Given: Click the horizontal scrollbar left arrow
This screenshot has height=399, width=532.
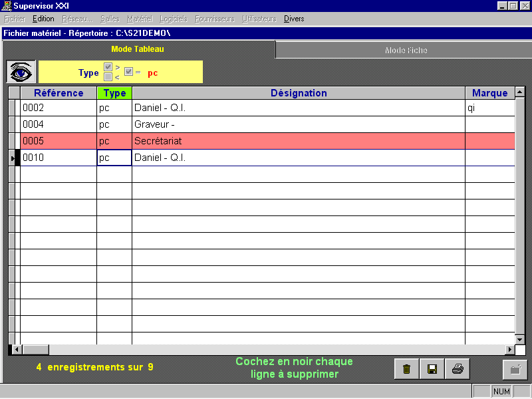Looking at the screenshot, I should (17, 350).
